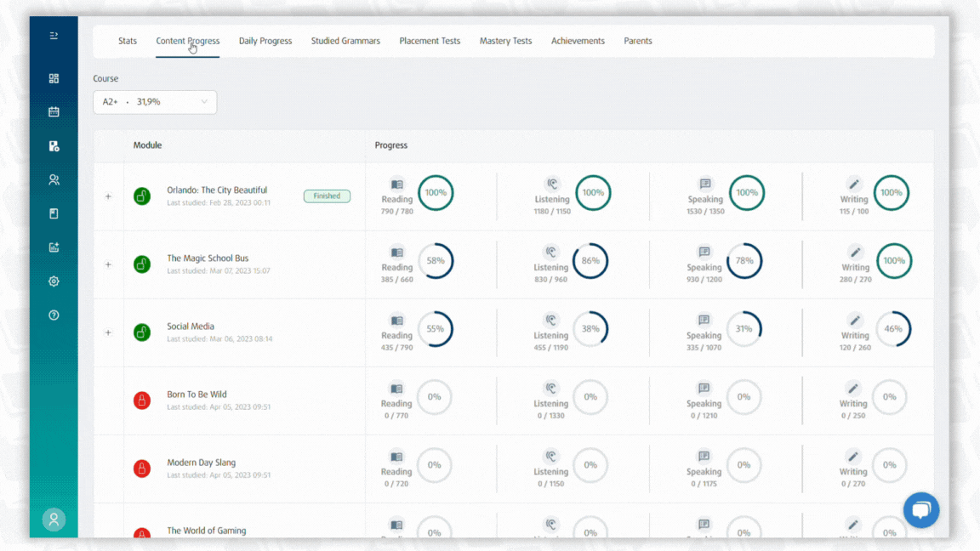
Task: Open the dashboard grid icon in sidebar
Action: point(54,78)
